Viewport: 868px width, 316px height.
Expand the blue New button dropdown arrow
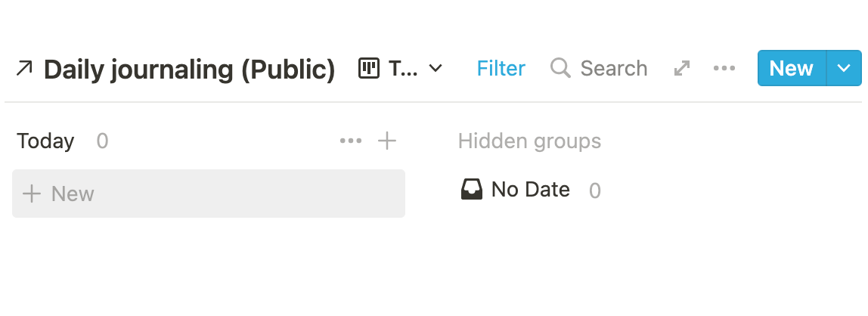(845, 68)
